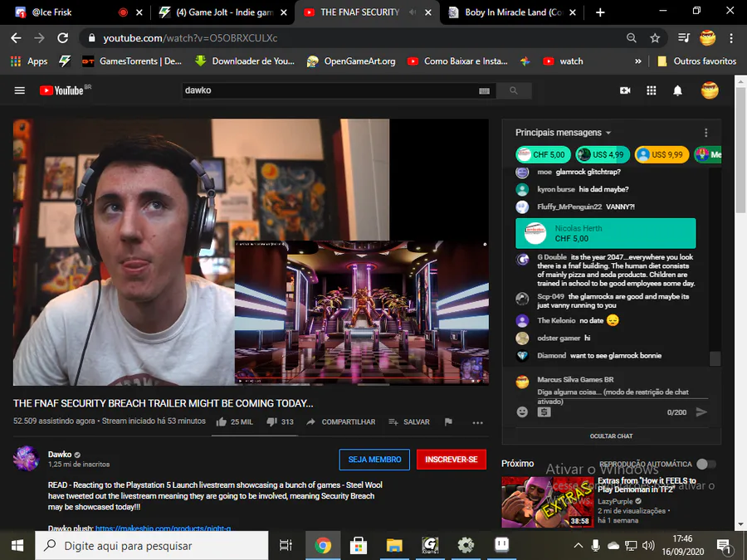
Task: Open the Dawko channel name
Action: (x=60, y=455)
